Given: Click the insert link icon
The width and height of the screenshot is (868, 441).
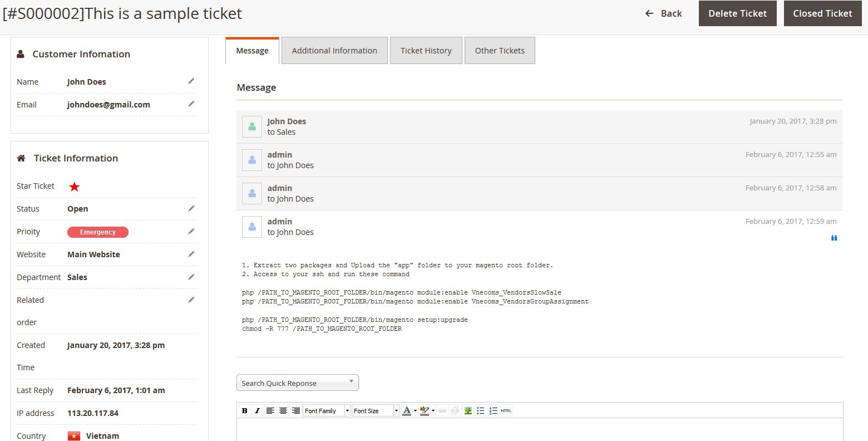Looking at the screenshot, I should (x=442, y=410).
